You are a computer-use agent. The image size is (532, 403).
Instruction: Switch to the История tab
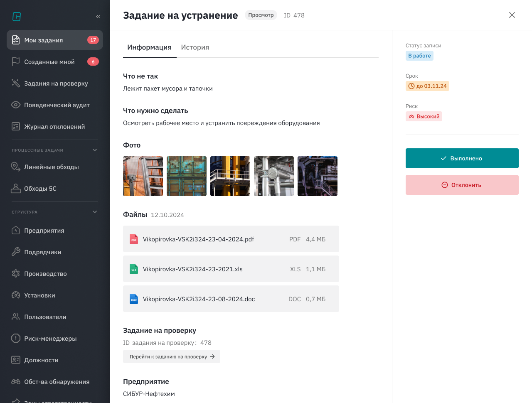pos(195,47)
